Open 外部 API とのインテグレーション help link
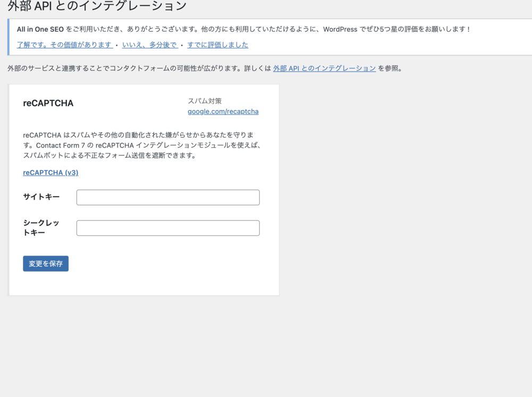Screen dimensions: 532x397 click(x=325, y=69)
